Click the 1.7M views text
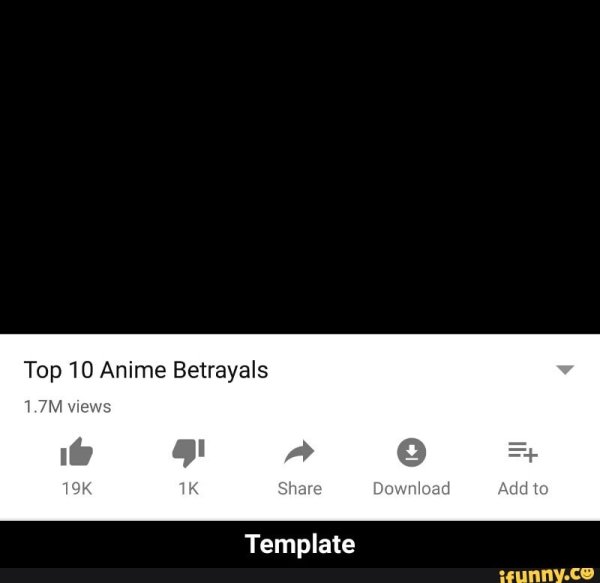600x583 pixels. point(67,407)
